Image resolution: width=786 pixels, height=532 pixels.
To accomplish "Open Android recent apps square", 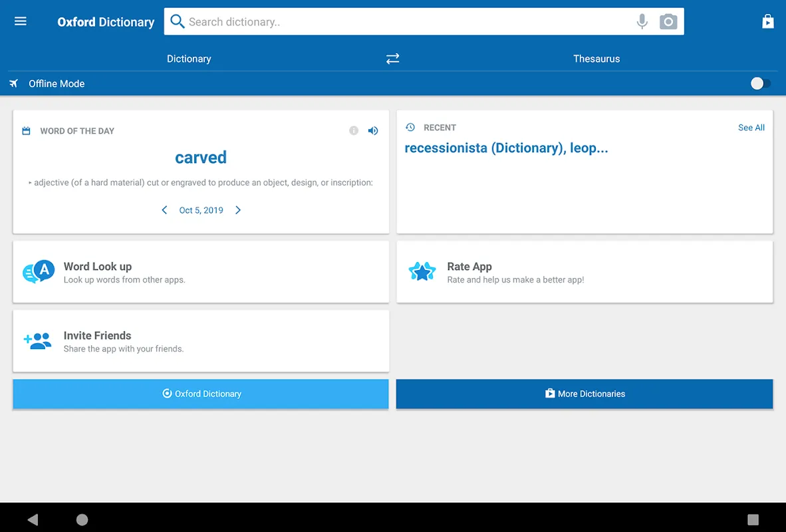I will tap(753, 519).
